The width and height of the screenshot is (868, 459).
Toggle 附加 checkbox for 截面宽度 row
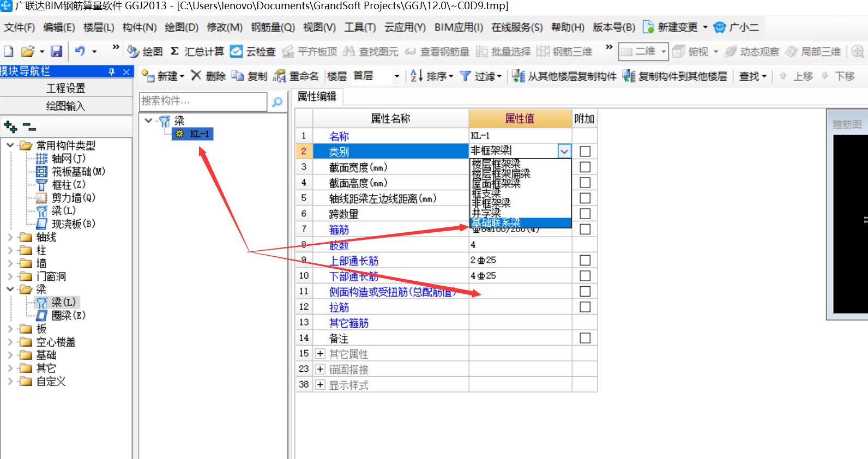(x=585, y=167)
